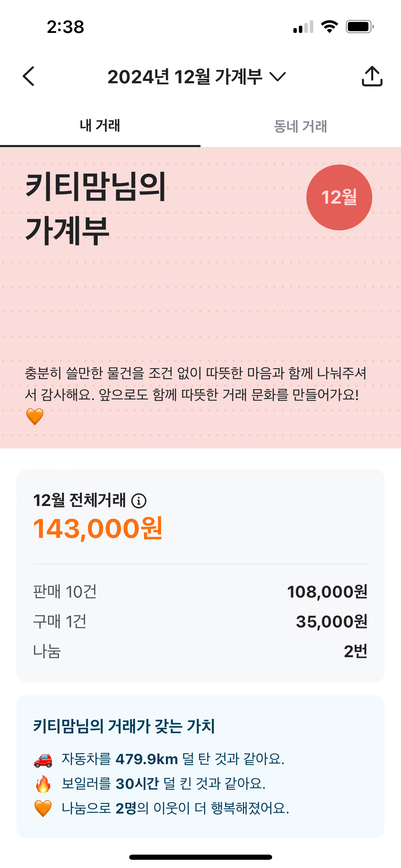Tap the red car emoji icon

(43, 760)
